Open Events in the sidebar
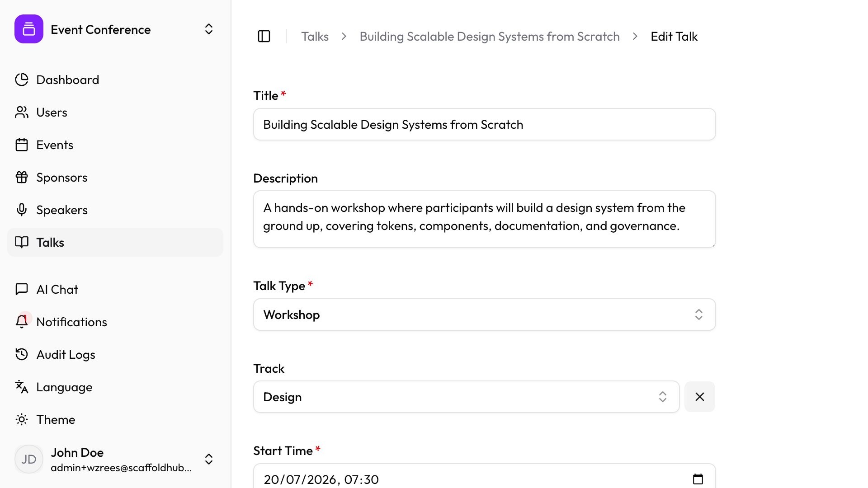This screenshot has height=488, width=868. 55,145
